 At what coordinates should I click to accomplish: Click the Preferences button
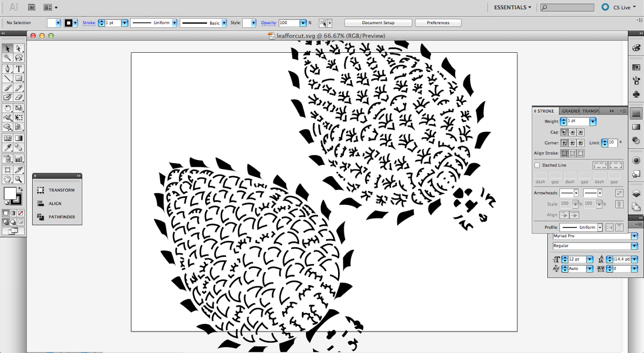[438, 23]
